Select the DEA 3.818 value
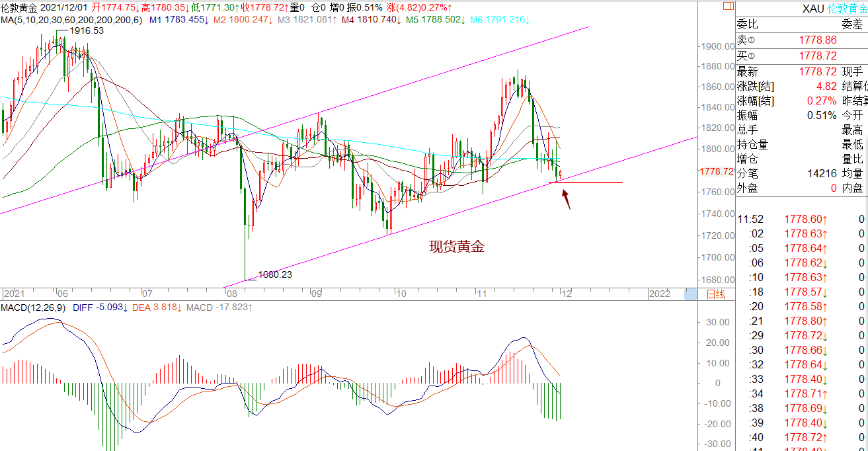 (x=156, y=307)
